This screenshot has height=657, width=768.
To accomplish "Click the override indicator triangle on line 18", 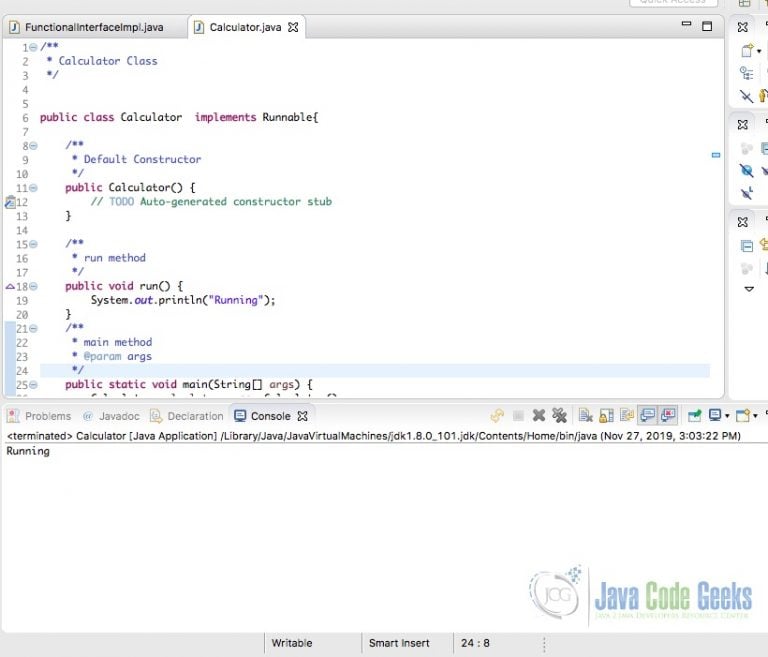I will point(10,287).
